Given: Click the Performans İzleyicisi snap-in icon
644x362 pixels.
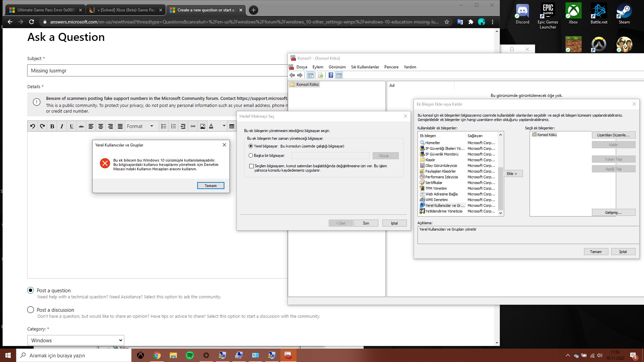Looking at the screenshot, I should point(422,176).
